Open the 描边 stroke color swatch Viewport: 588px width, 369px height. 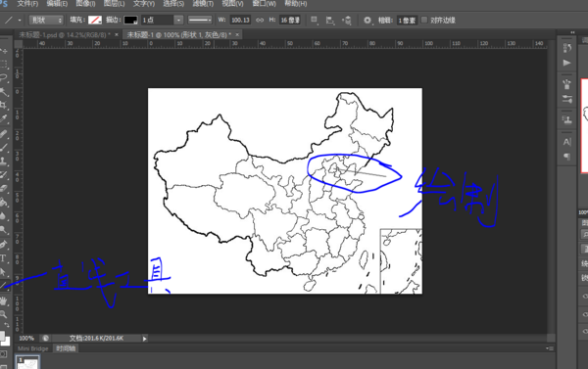click(131, 20)
